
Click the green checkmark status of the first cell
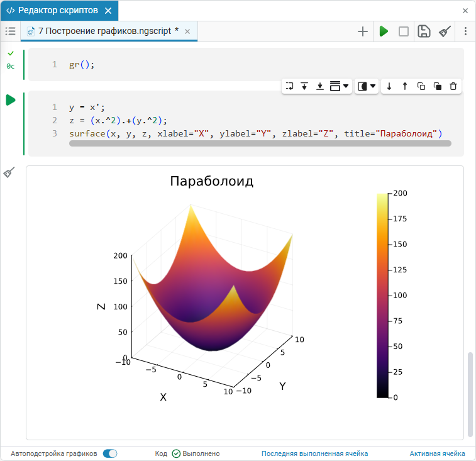tap(11, 53)
